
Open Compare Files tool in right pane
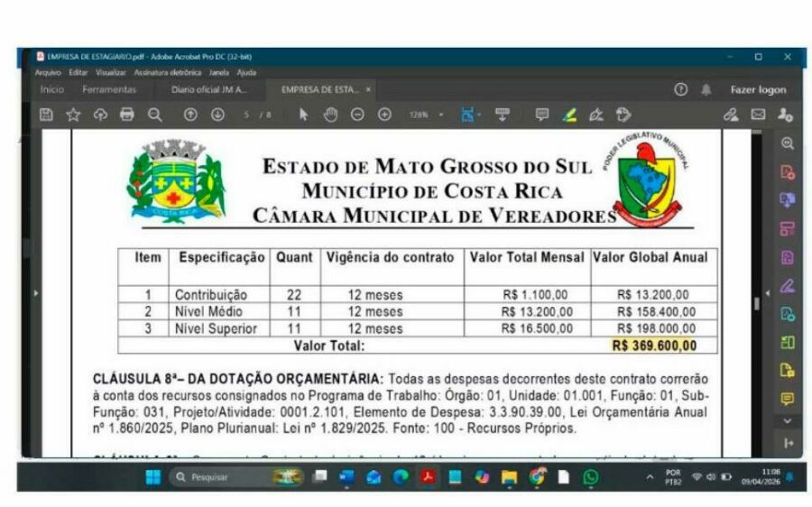point(787,342)
